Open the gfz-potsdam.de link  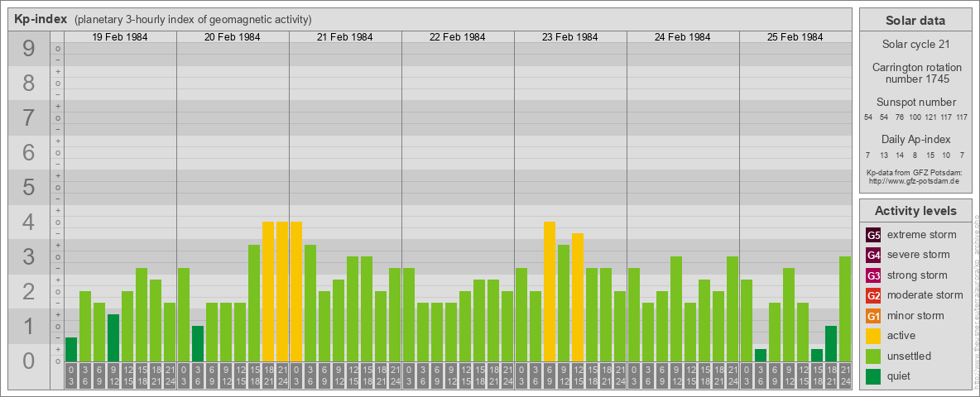click(913, 181)
